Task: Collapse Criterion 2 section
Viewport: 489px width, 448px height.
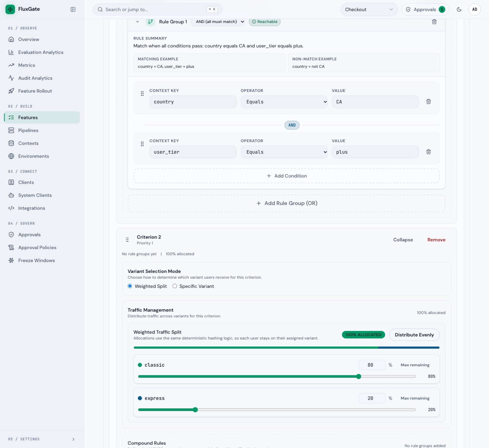Action: click(x=403, y=240)
